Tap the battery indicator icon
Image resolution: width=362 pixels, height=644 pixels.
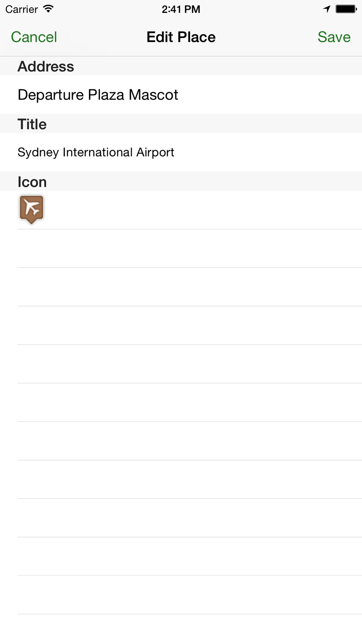tap(346, 9)
